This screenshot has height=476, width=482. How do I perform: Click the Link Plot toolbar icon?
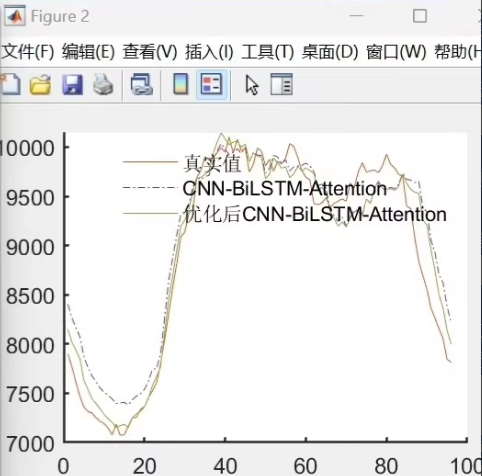142,85
